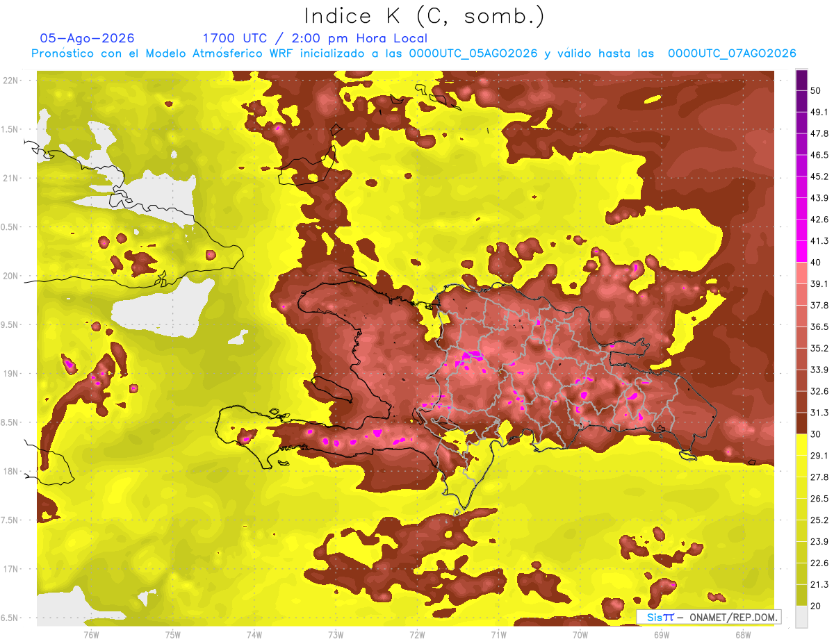Click longitude label "76W"
Image resolution: width=834 pixels, height=644 pixels.
point(91,634)
